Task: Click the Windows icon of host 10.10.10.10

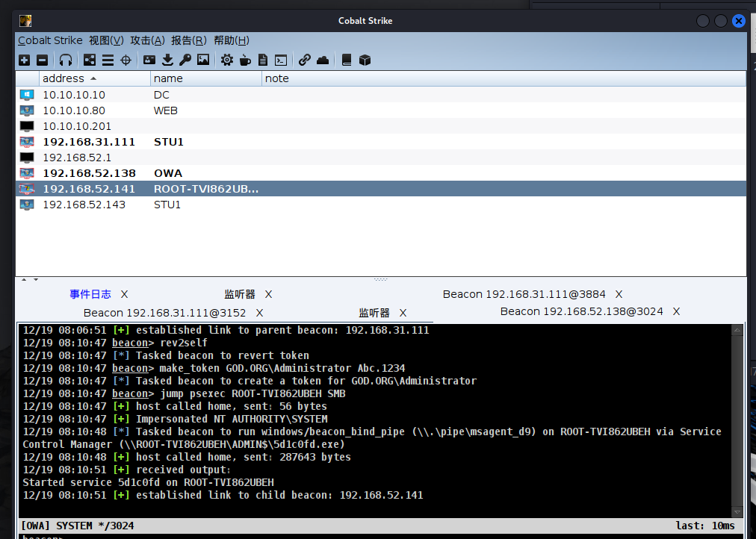Action: pos(27,95)
